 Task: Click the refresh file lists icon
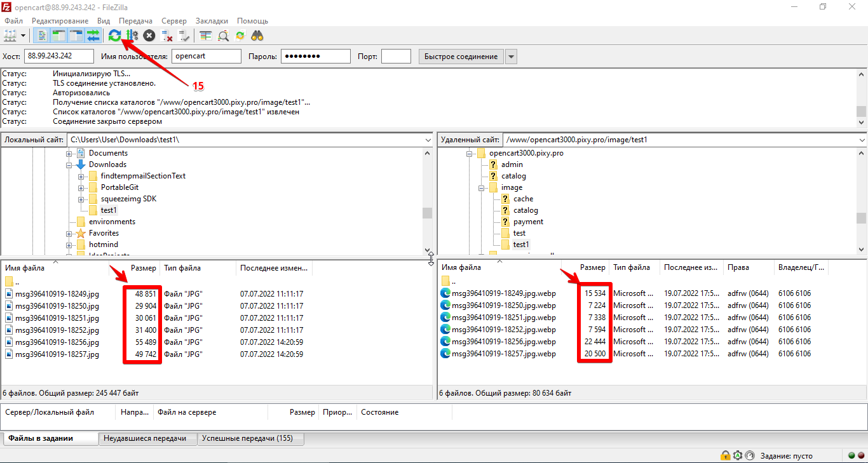[114, 36]
